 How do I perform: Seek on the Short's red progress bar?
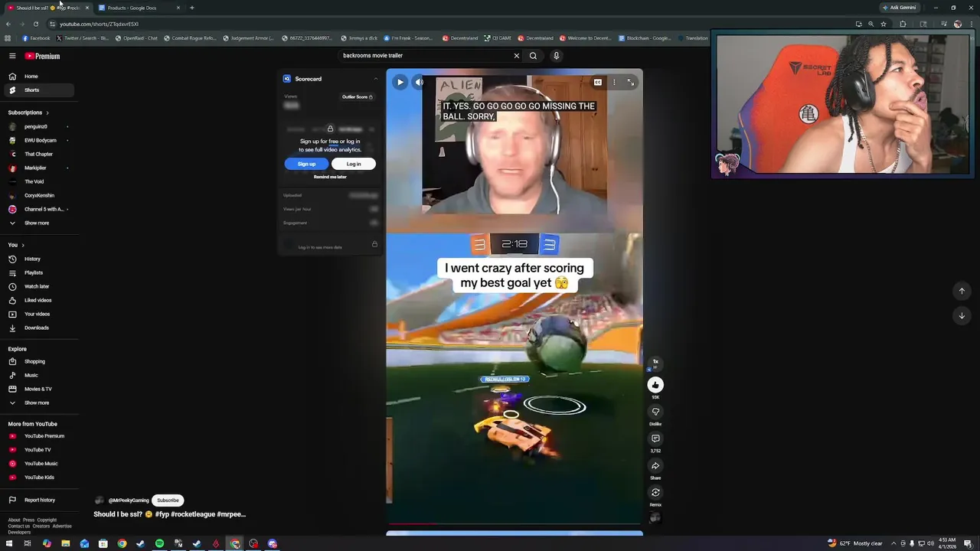tap(514, 524)
